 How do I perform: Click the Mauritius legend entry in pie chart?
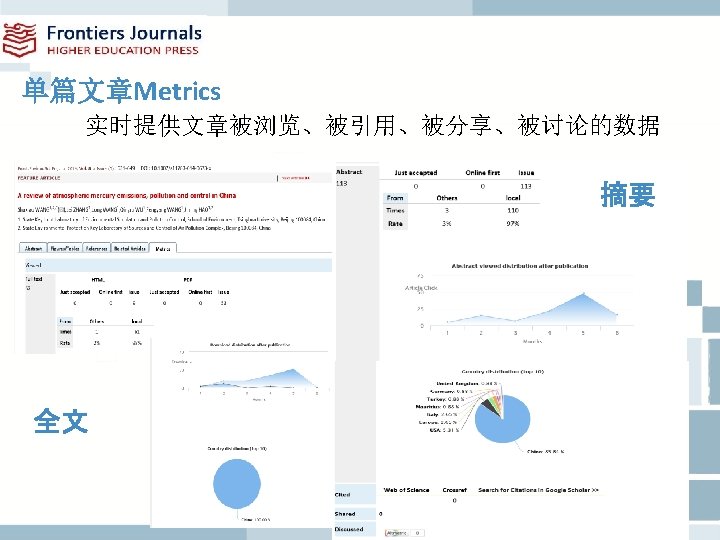click(437, 407)
